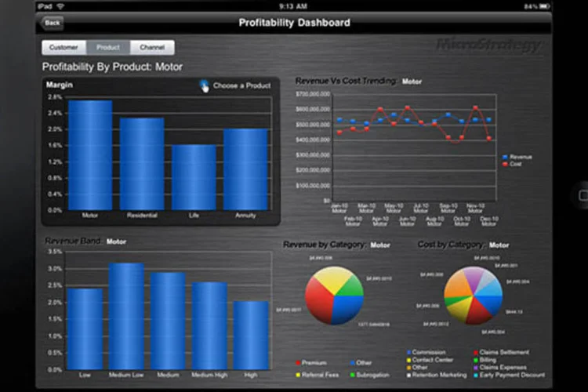
Task: Click the Dec-10 Motor axis label
Action: point(489,221)
